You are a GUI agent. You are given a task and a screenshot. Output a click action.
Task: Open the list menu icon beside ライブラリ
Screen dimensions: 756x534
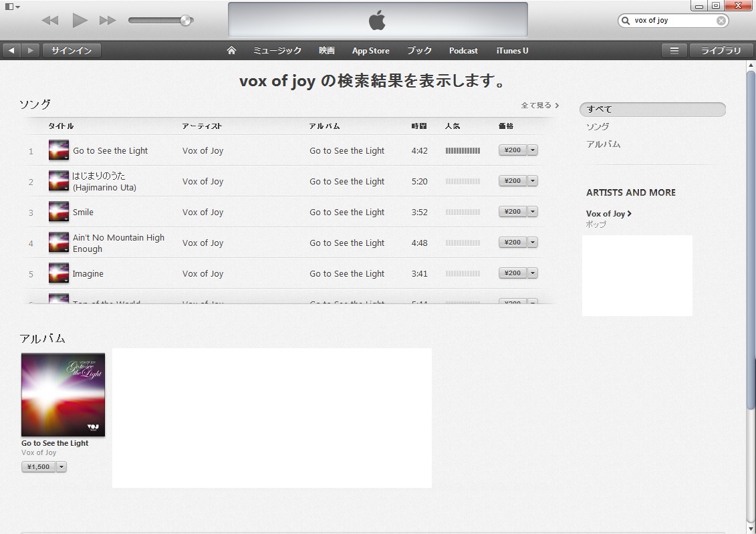coord(674,51)
